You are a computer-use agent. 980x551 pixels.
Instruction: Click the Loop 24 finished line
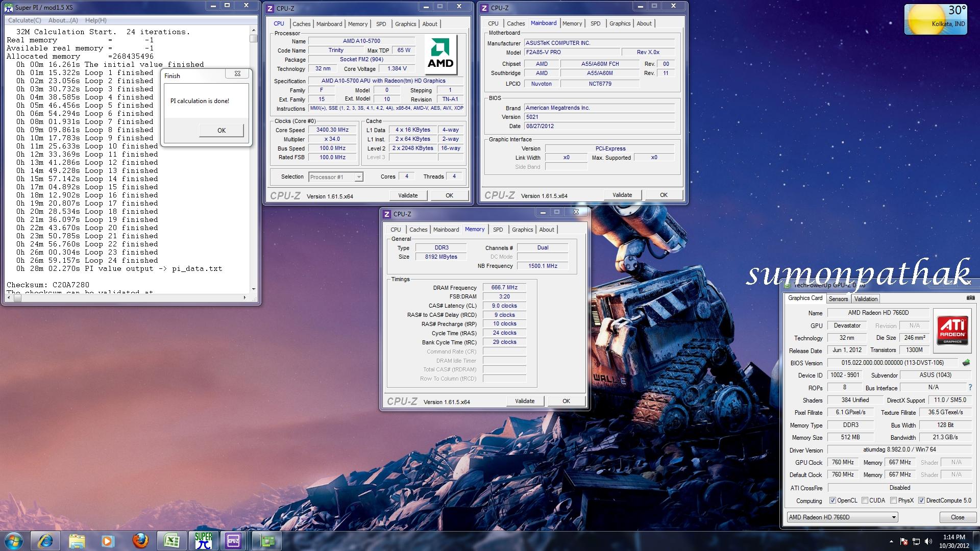[x=87, y=260]
